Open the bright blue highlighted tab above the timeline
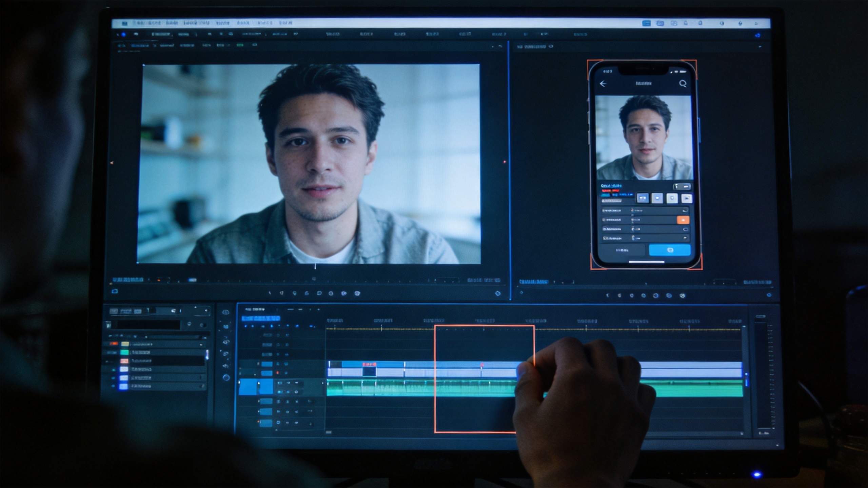Viewport: 868px width, 488px height. point(261,319)
